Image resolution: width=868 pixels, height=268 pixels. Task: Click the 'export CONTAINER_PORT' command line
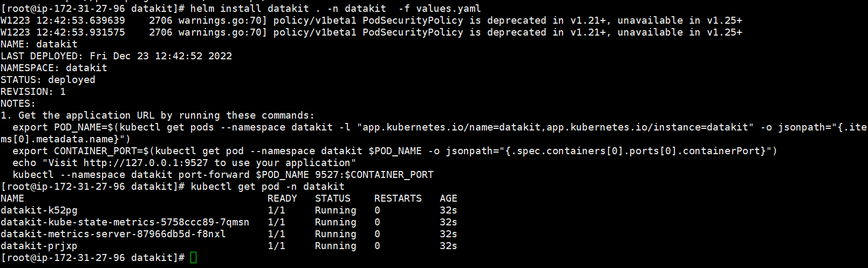[x=395, y=151]
